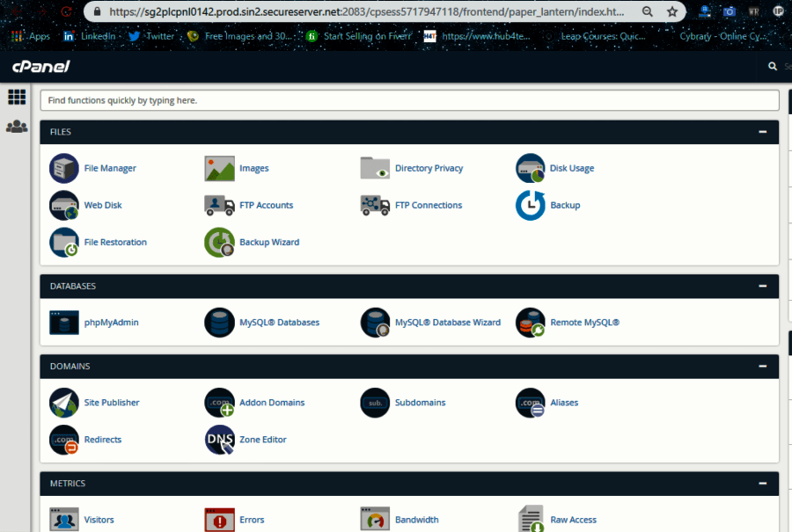Open the Site Publisher icon
Viewport: 792px width, 532px height.
(x=64, y=403)
